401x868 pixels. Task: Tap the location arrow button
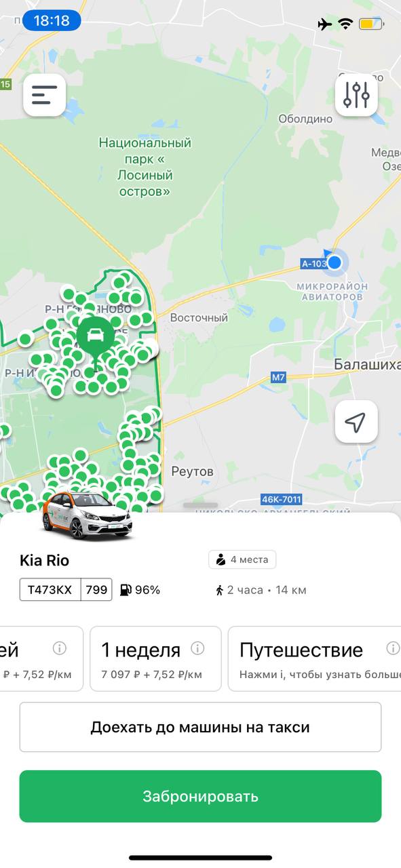[x=356, y=422]
